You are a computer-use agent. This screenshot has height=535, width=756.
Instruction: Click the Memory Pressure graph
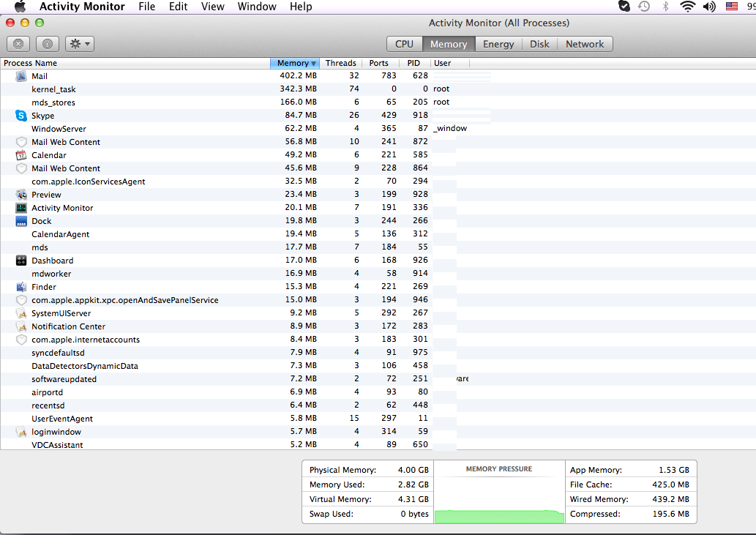tap(499, 492)
